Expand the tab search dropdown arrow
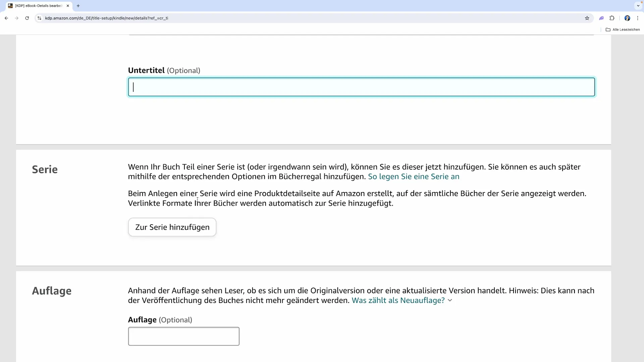Viewport: 644px width, 362px height. pos(638,6)
